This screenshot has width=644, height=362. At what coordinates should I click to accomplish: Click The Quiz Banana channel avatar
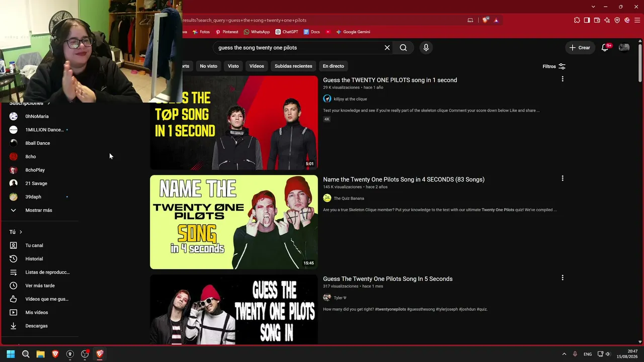point(327,198)
